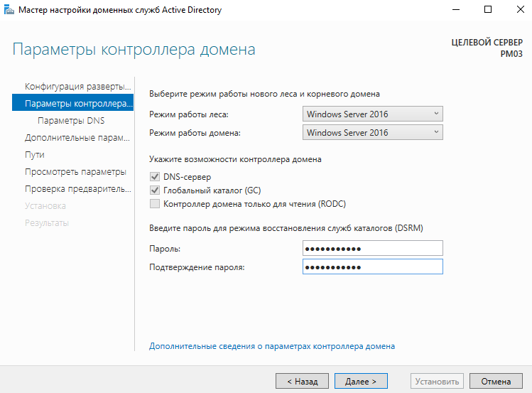Focus the Пароль input field
The height and width of the screenshot is (393, 532).
click(x=372, y=248)
